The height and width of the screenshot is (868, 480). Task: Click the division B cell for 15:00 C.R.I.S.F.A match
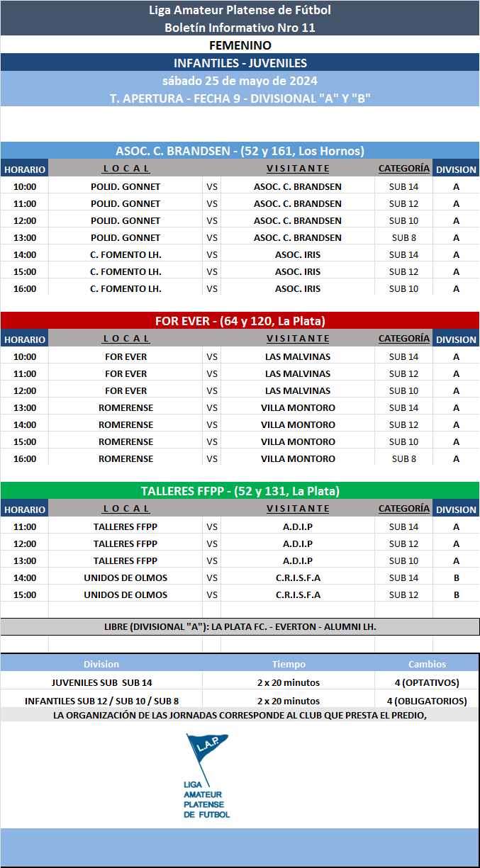click(x=456, y=594)
